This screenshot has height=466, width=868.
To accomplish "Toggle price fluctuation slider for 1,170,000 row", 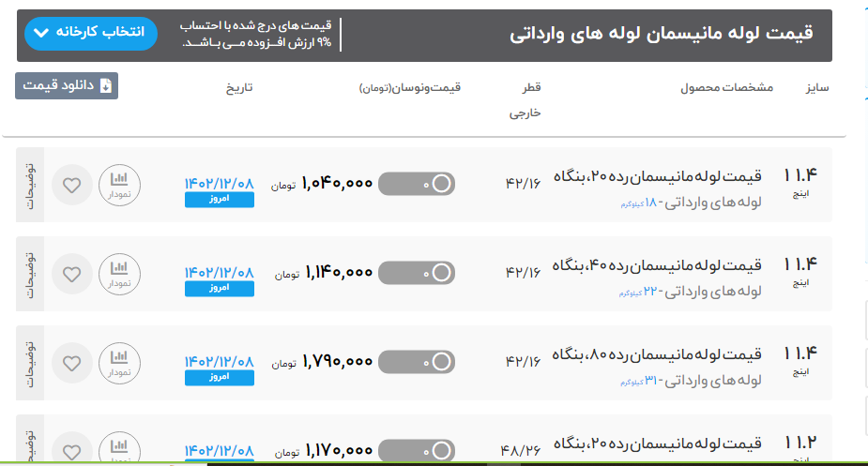I will click(416, 450).
